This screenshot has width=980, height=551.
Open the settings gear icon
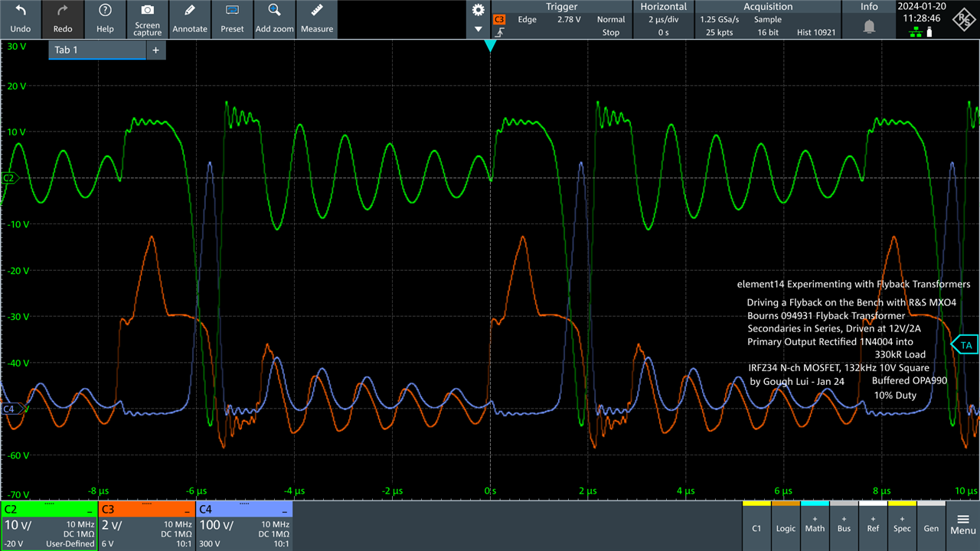click(479, 10)
